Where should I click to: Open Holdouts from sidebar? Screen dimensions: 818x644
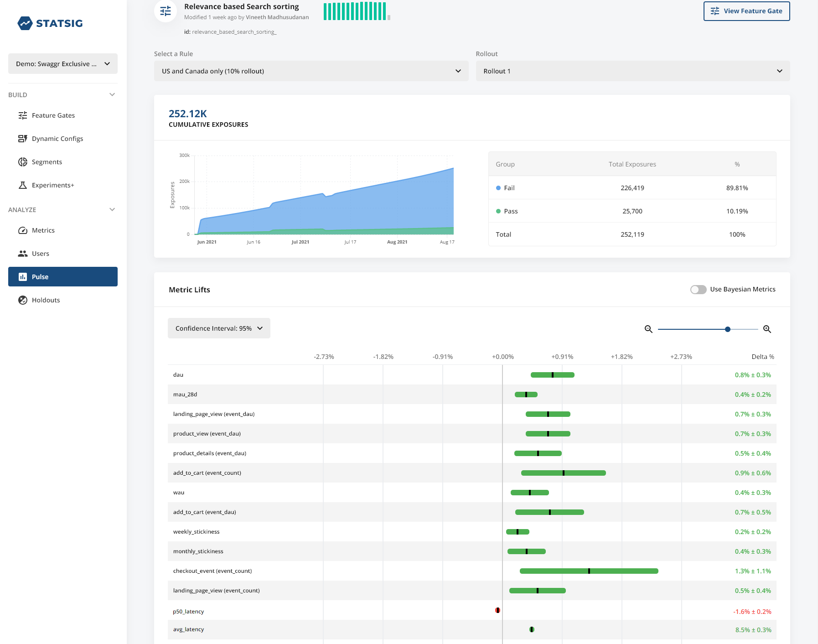(46, 300)
